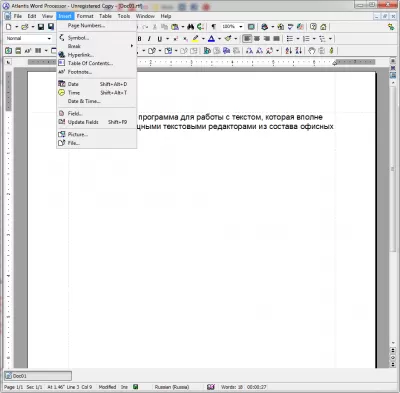The image size is (400, 393).
Task: Click the home page house icon
Action: (x=323, y=27)
